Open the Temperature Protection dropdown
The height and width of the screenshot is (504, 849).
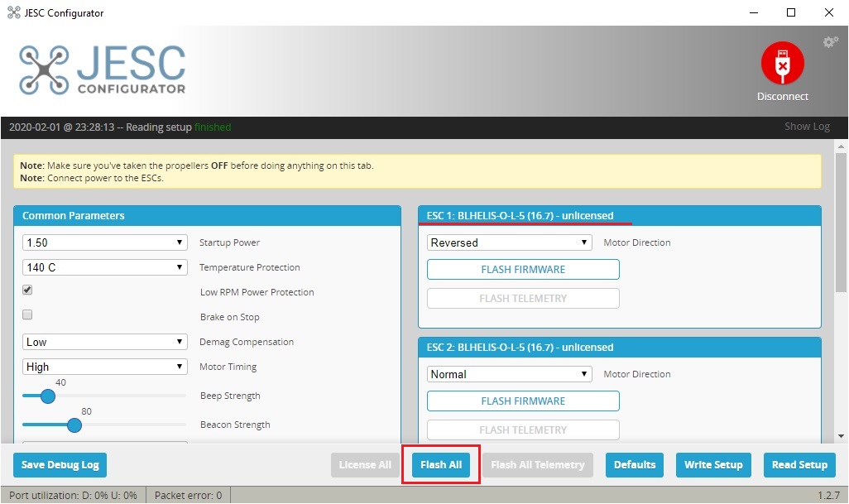coord(104,267)
